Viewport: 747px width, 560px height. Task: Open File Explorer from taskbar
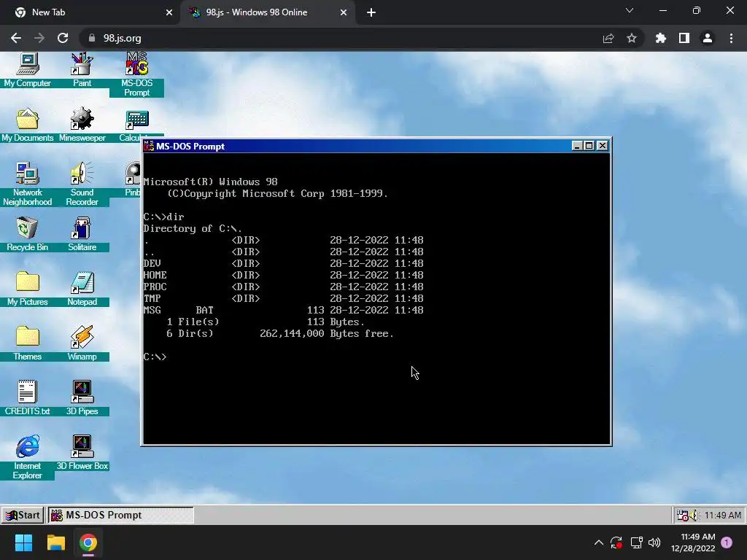click(x=55, y=542)
